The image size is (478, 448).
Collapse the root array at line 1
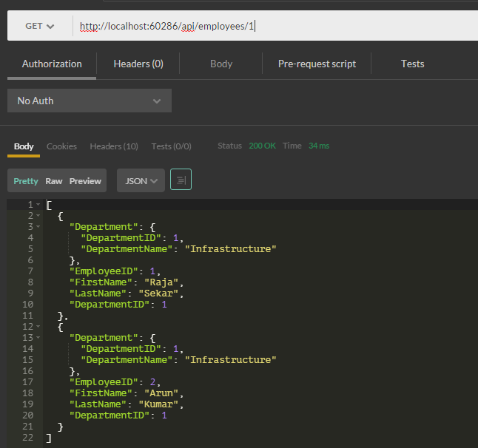38,205
